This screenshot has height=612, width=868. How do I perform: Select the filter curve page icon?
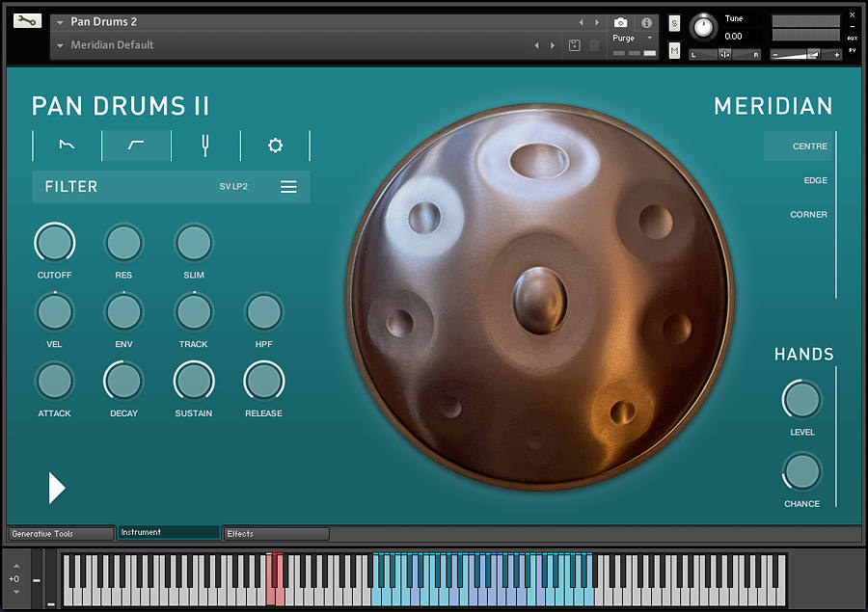click(136, 146)
